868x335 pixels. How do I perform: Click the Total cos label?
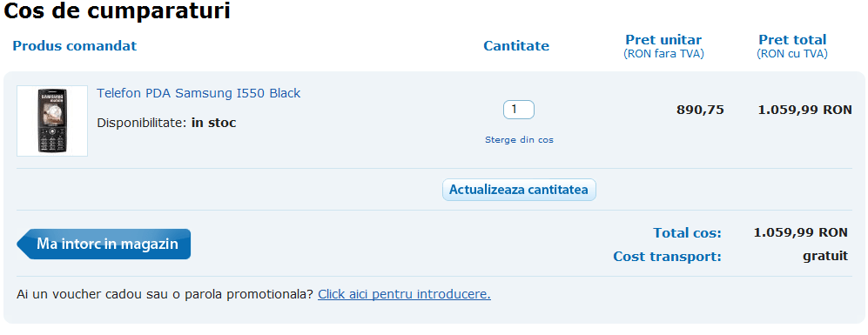(687, 232)
